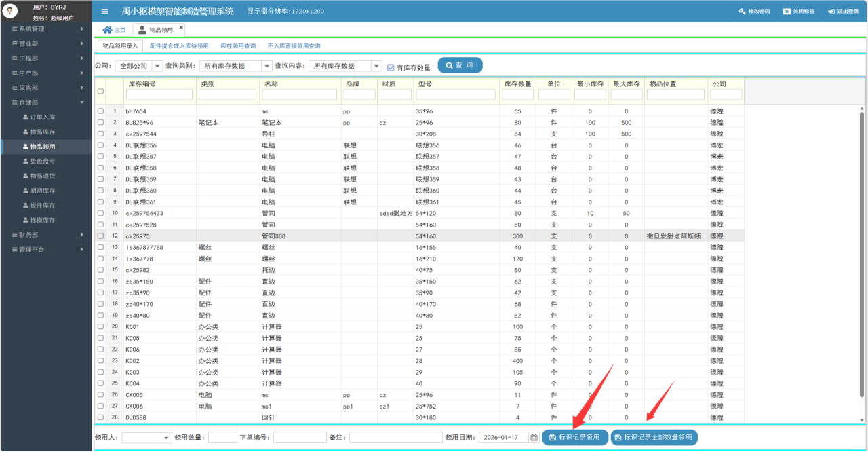
Task: Click the 标识记录全部数量领用 button
Action: [654, 438]
